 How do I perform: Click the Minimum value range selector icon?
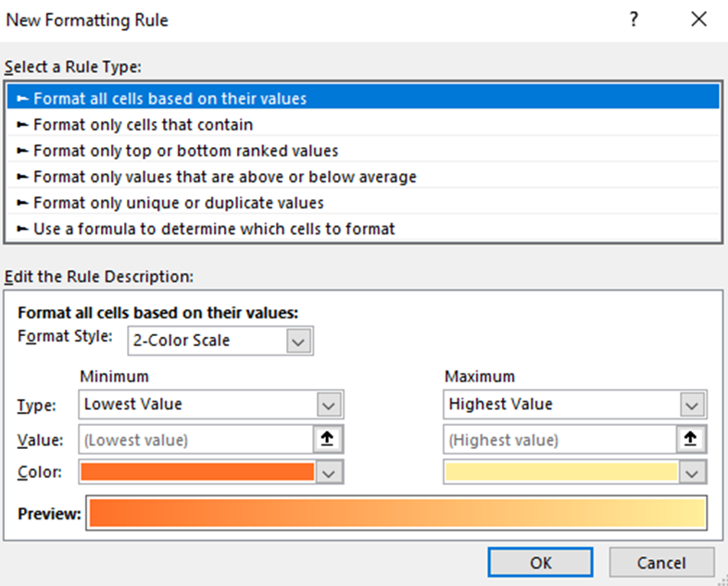pos(328,440)
